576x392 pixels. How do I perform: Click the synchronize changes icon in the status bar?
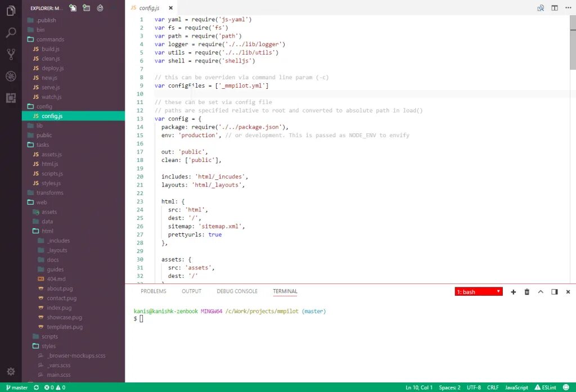point(37,388)
